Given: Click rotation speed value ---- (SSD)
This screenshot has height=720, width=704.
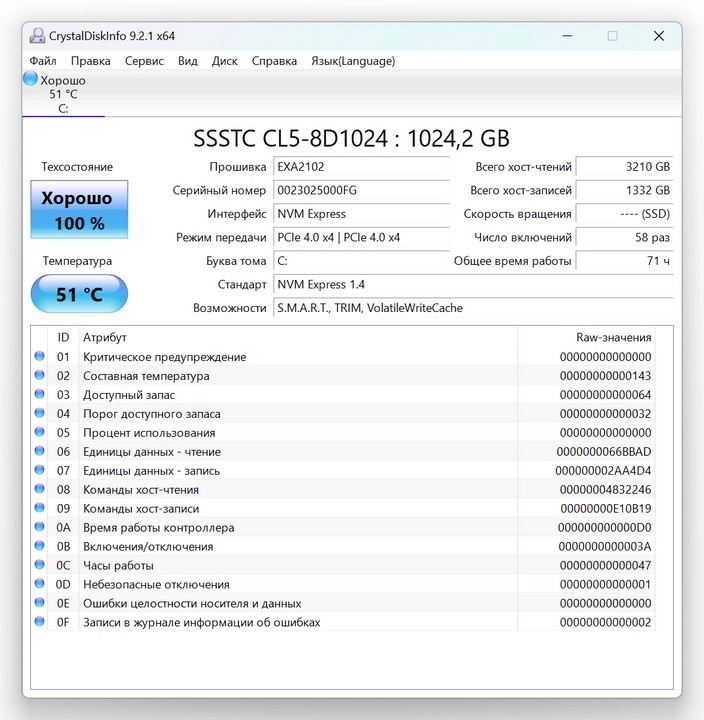Looking at the screenshot, I should tap(625, 214).
